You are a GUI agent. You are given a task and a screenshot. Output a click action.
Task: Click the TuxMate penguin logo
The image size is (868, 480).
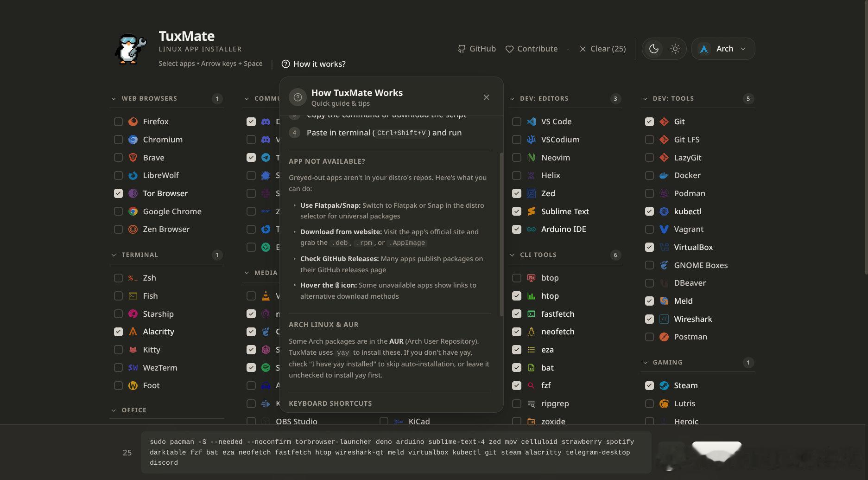coord(130,49)
